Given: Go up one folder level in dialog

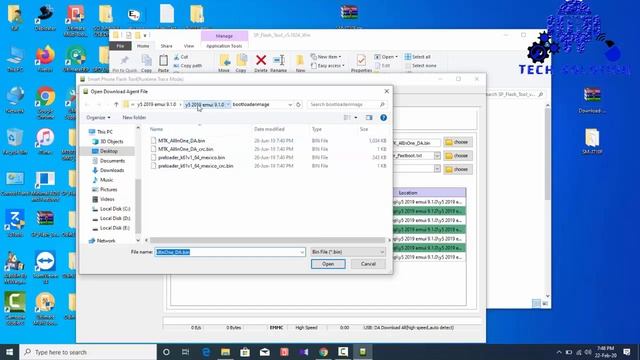Looking at the screenshot, I should 116,104.
